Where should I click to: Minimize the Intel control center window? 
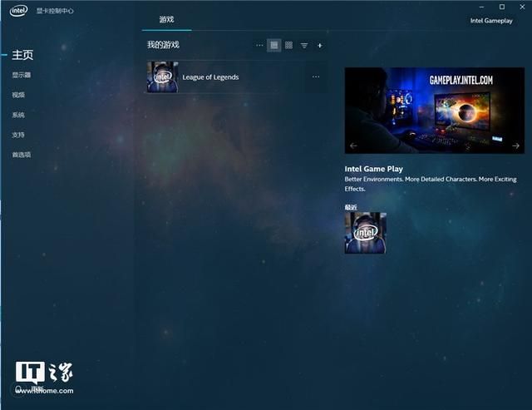482,7
